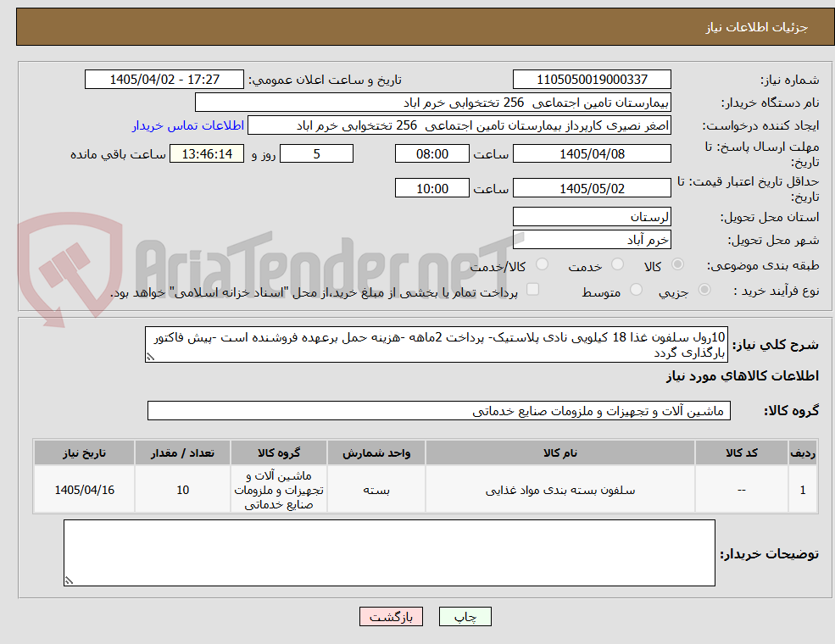Click the response deadline date 1405/04/08
The image size is (835, 644).
pyautogui.click(x=592, y=154)
